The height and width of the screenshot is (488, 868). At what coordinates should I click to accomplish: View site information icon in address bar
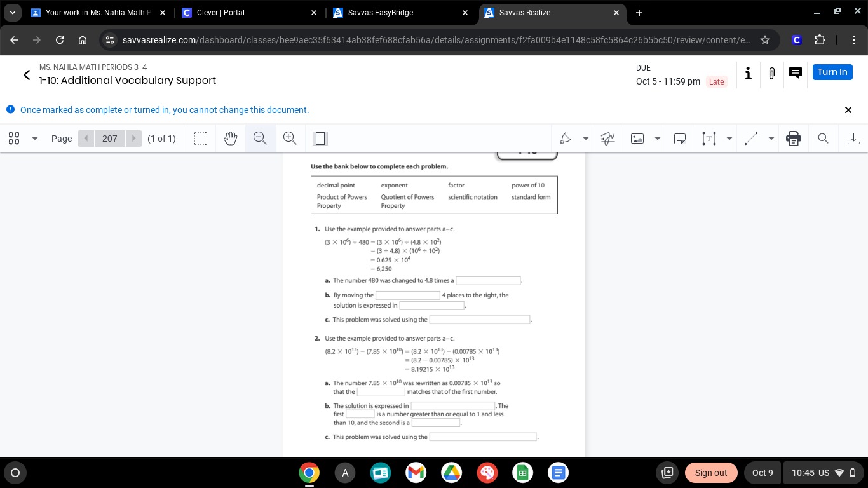(x=109, y=39)
